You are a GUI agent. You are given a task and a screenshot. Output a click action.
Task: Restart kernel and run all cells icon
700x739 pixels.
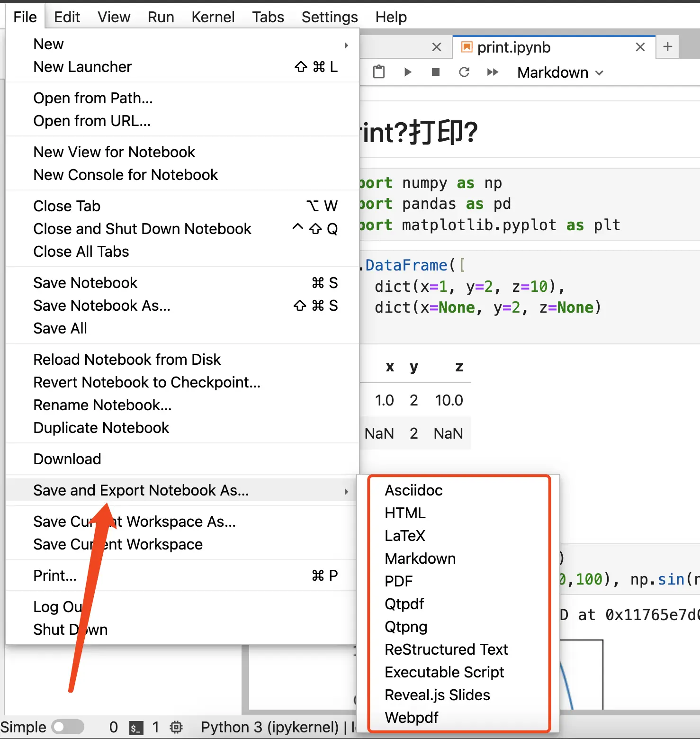[493, 72]
